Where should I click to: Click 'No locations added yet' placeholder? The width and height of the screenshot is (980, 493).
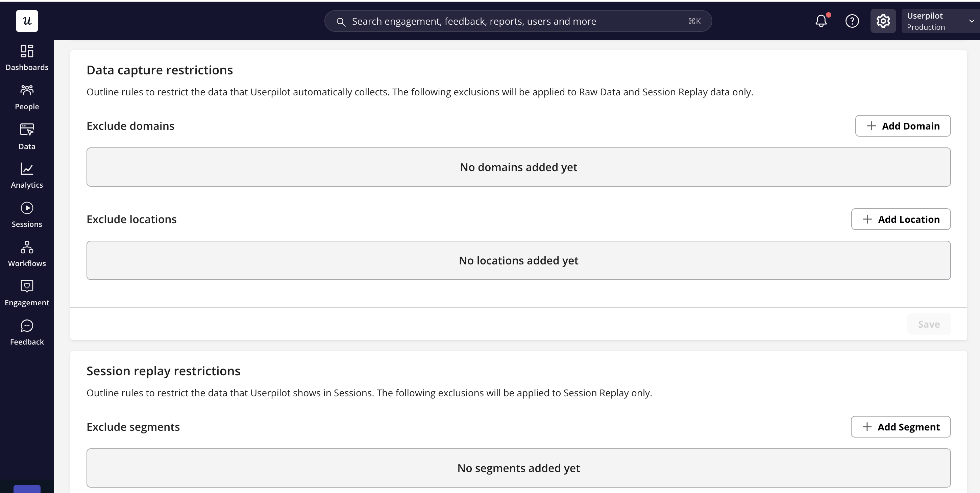click(x=518, y=260)
